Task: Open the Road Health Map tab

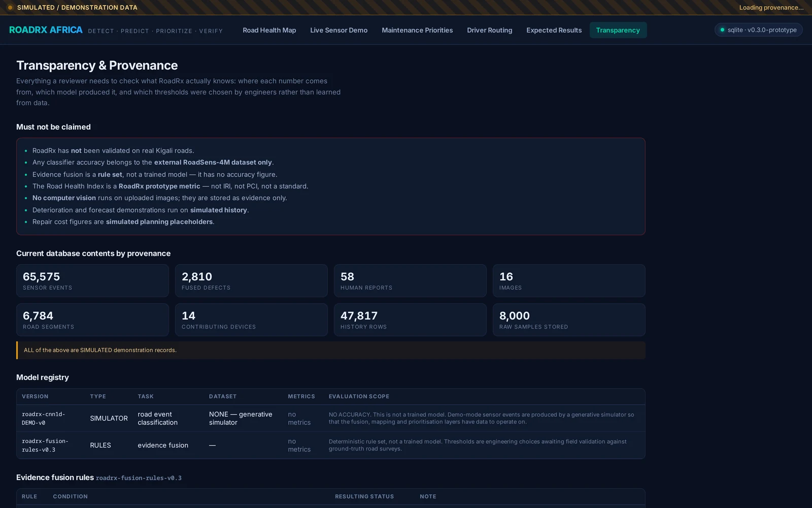Action: pyautogui.click(x=269, y=30)
